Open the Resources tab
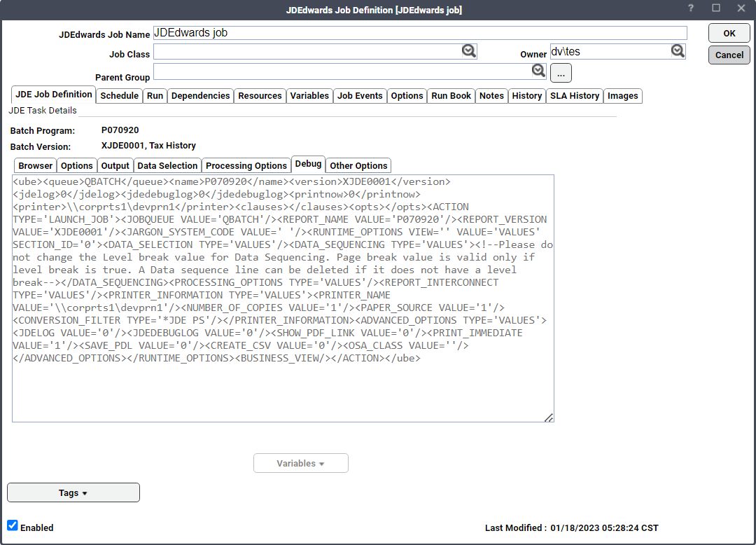The image size is (756, 545). coord(260,95)
